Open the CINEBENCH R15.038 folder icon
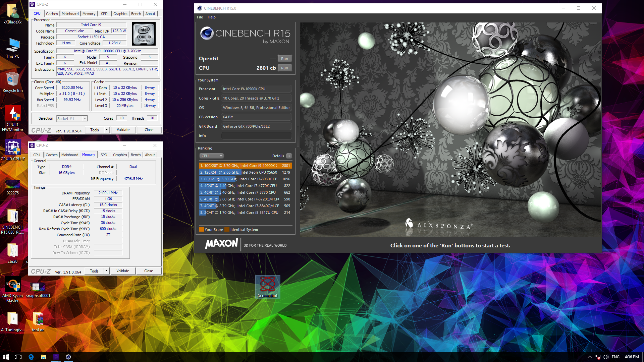This screenshot has height=362, width=644. click(13, 221)
